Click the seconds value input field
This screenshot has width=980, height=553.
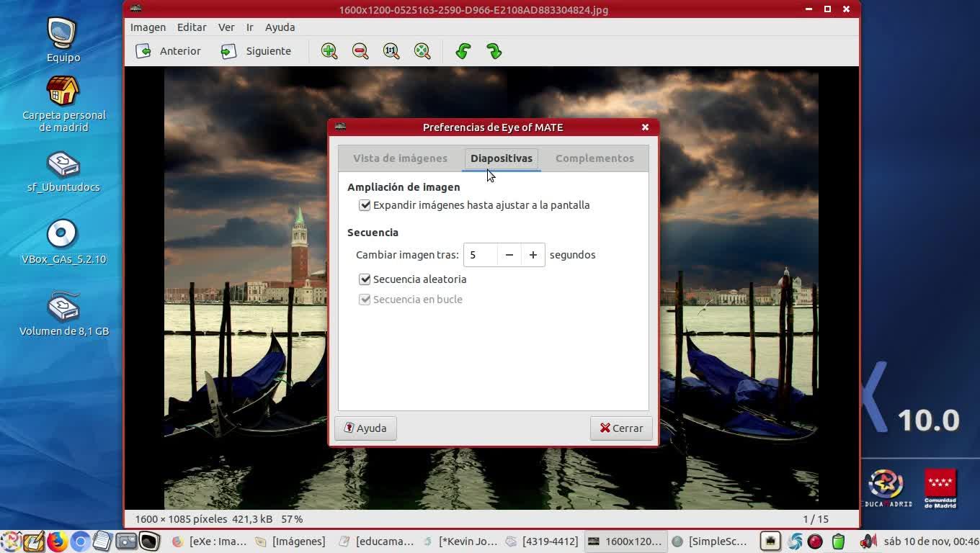(x=481, y=255)
